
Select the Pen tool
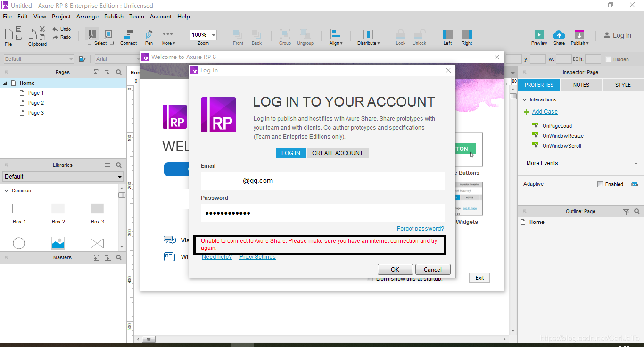[x=149, y=34]
